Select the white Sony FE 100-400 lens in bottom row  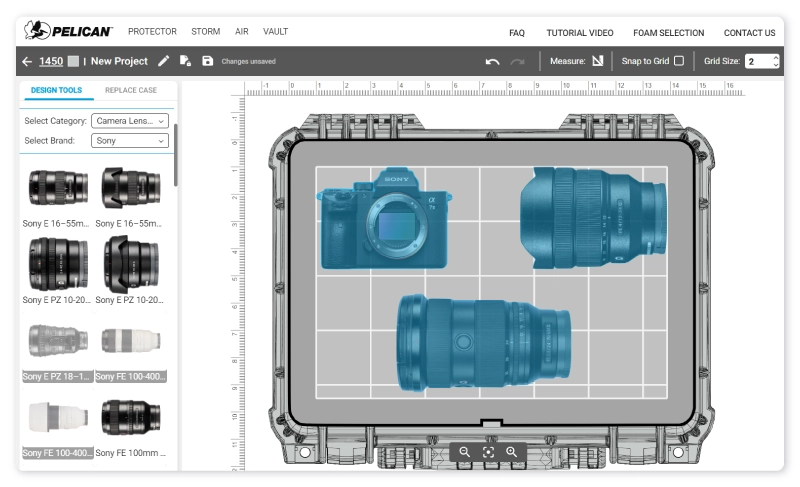57,417
